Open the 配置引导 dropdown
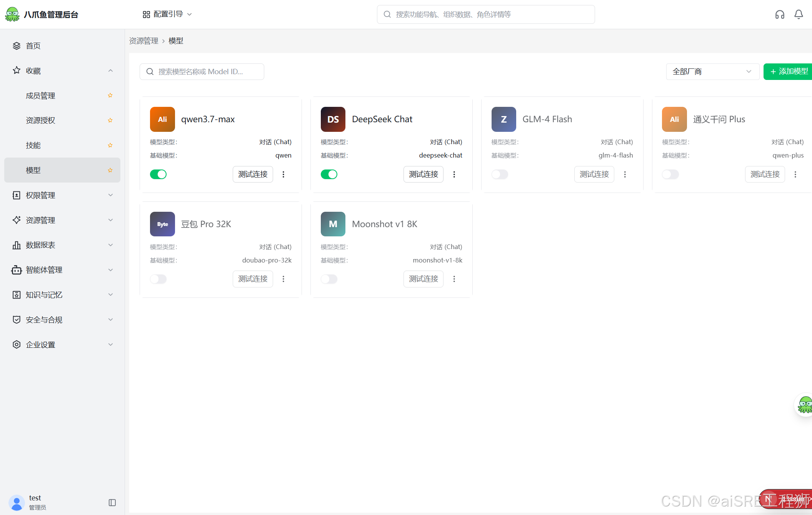This screenshot has width=812, height=515. 167,14
